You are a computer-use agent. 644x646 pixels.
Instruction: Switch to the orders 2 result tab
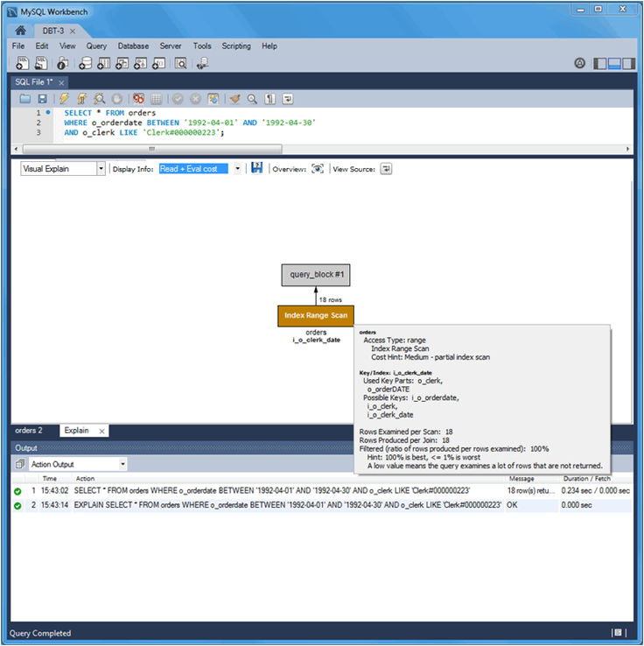[x=29, y=431]
